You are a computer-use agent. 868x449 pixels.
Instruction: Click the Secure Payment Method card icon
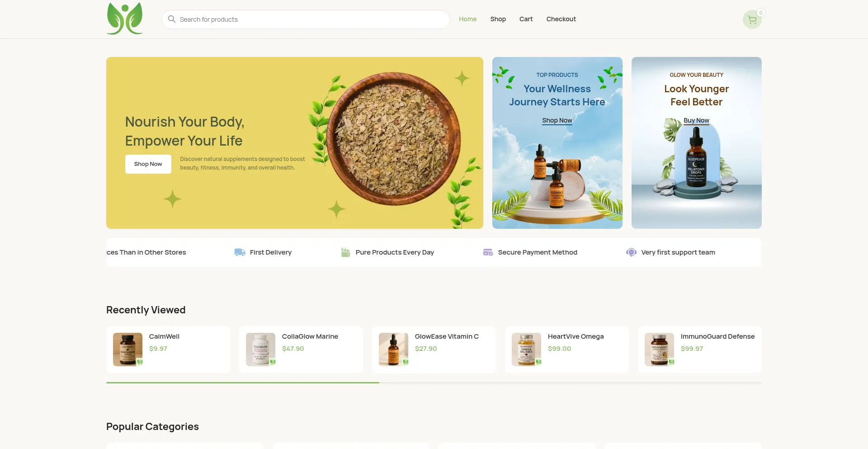pos(488,252)
